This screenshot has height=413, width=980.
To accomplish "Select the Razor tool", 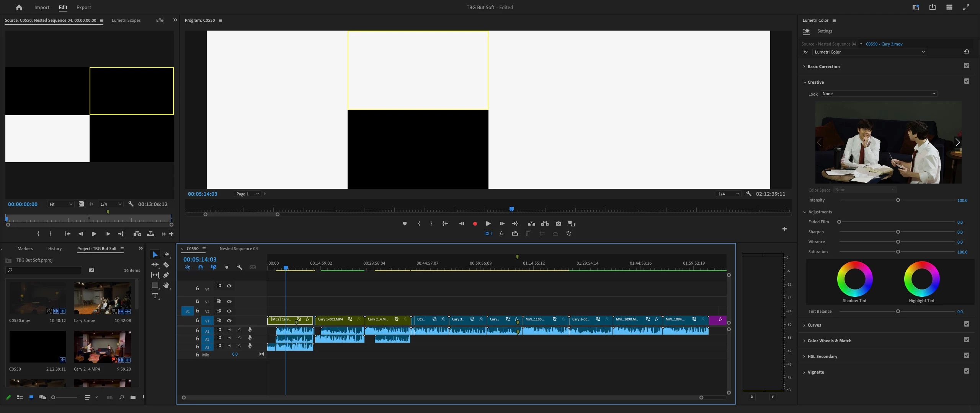I will (x=166, y=265).
